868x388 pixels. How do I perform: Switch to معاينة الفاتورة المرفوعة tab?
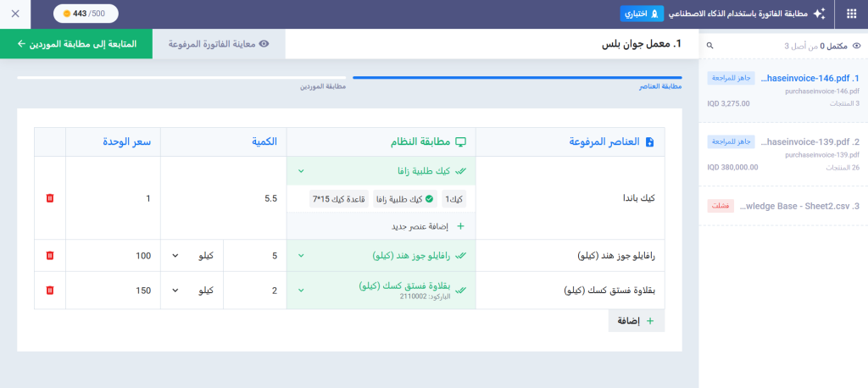point(219,43)
